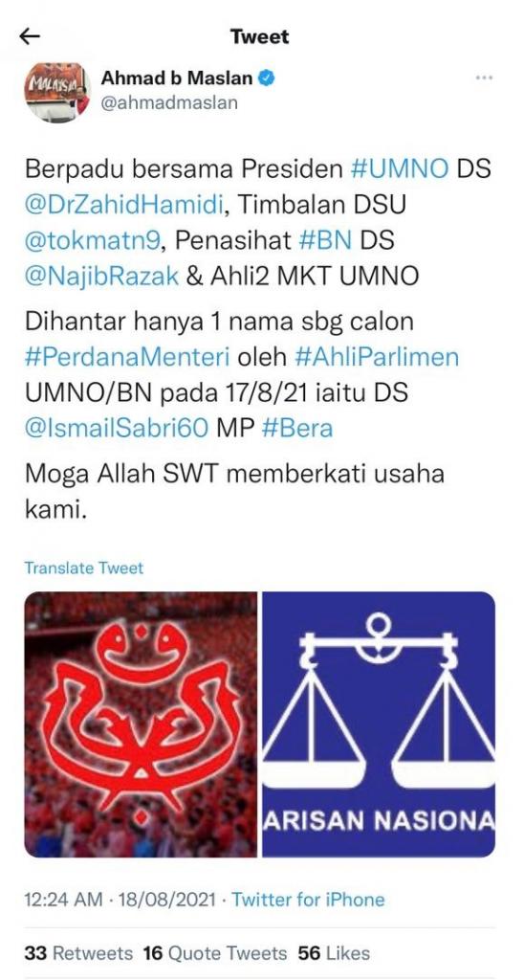Viewport: 524px width, 980px height.
Task: Tap the back arrow icon
Action: point(30,37)
